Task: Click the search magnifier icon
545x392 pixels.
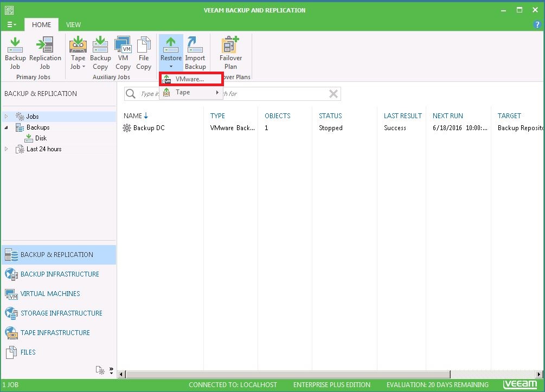Action: [130, 94]
